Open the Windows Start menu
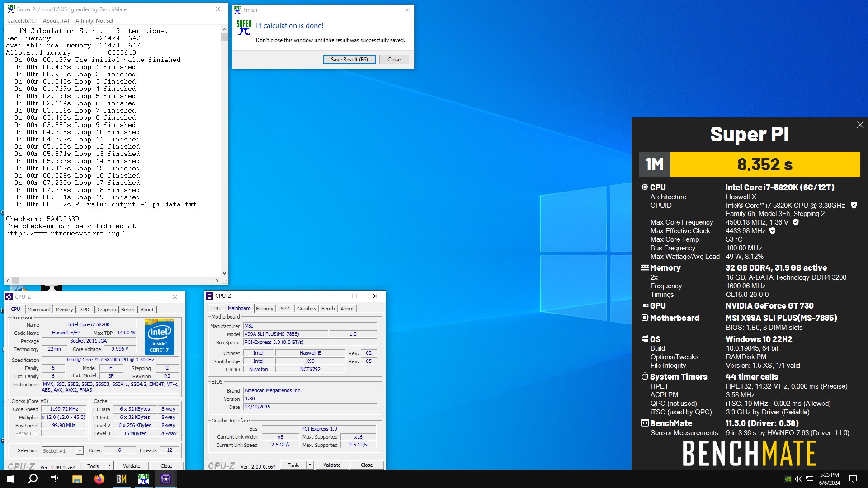The height and width of the screenshot is (488, 868). click(11, 479)
